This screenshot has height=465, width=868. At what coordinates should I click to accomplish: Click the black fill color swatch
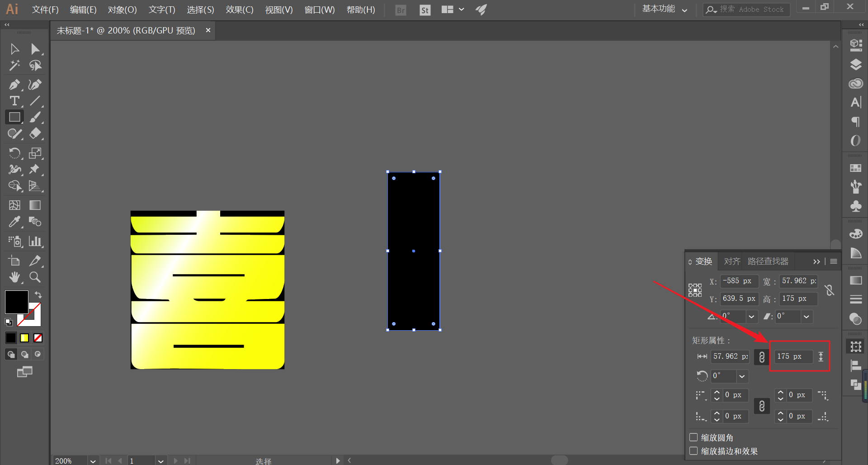pos(16,302)
